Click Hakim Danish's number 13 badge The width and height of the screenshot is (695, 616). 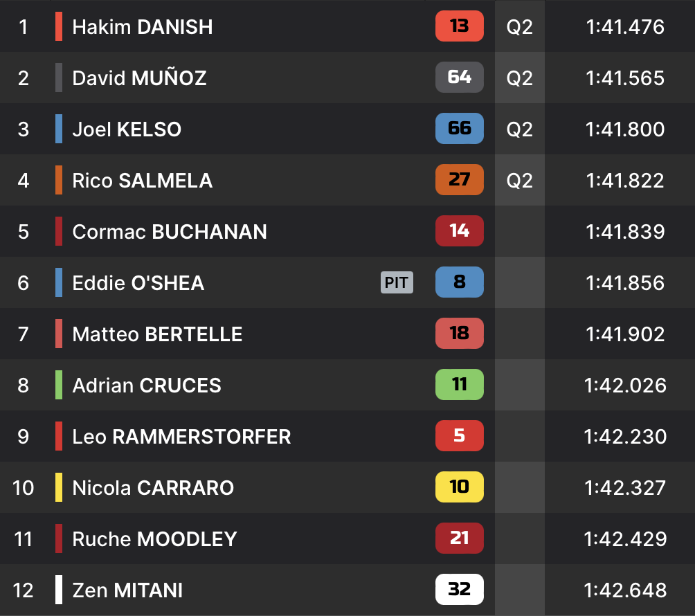[x=459, y=26]
